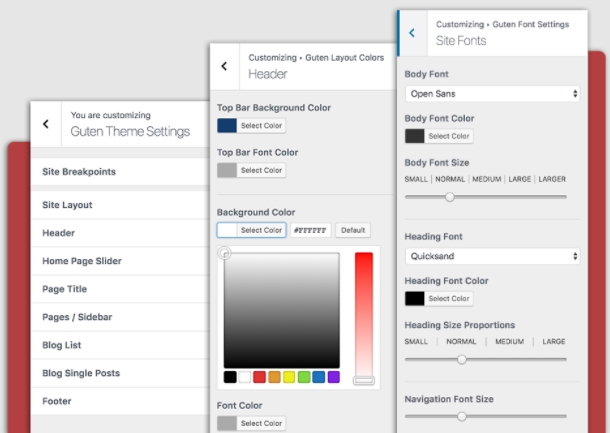Click back arrow in Guten Theme Settings panel

point(45,124)
